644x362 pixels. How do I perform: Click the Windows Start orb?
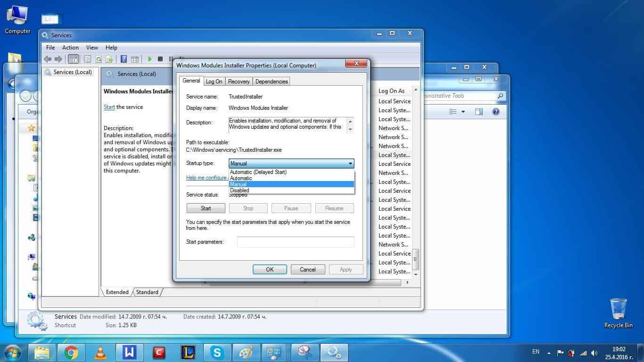[13, 352]
